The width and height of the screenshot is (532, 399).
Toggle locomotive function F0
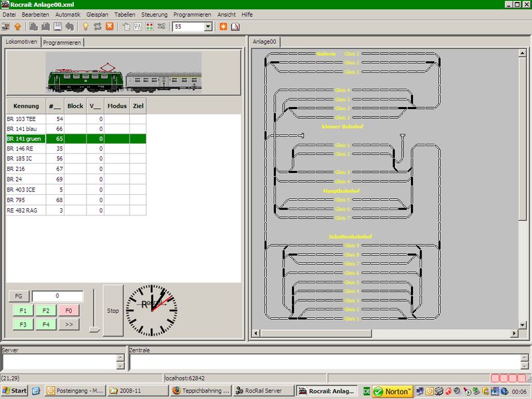coord(68,311)
